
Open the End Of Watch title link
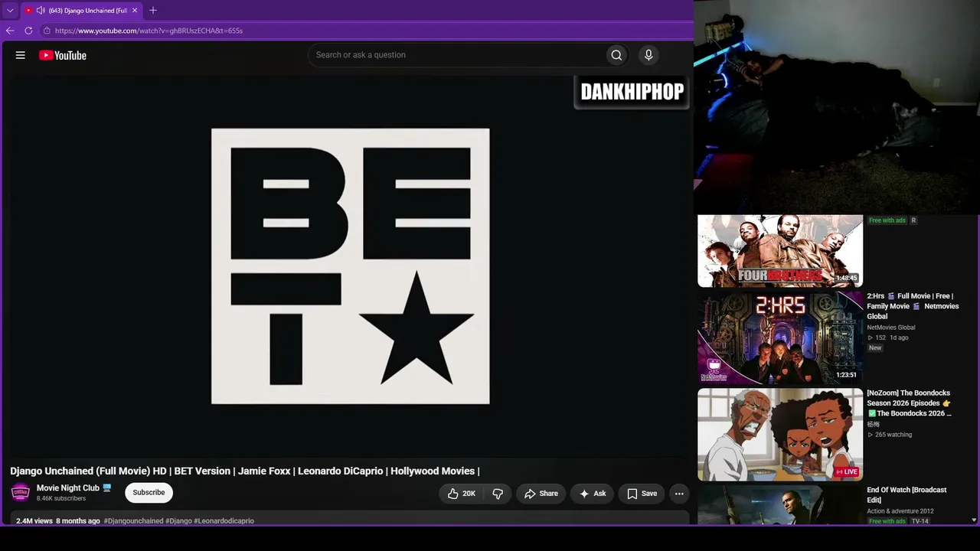click(906, 494)
